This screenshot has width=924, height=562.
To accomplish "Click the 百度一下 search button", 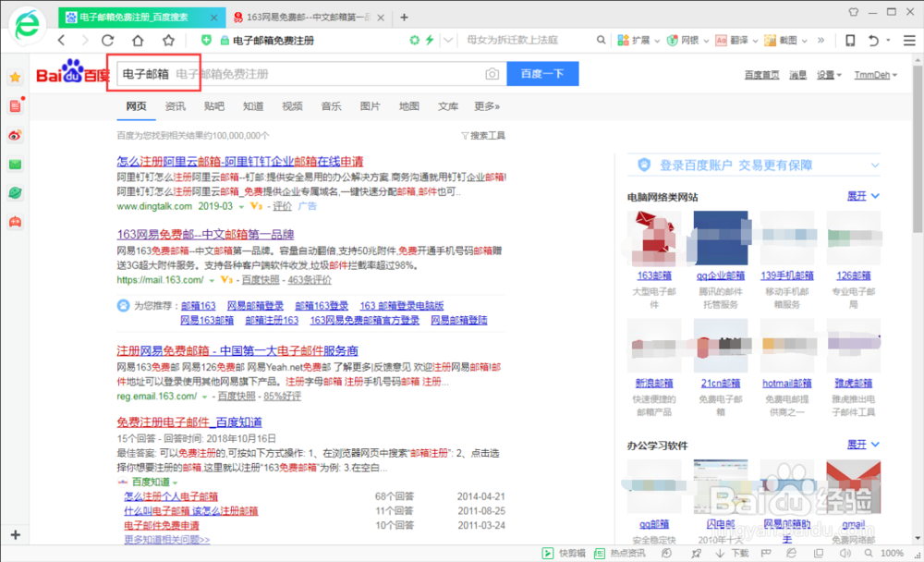I will click(542, 74).
